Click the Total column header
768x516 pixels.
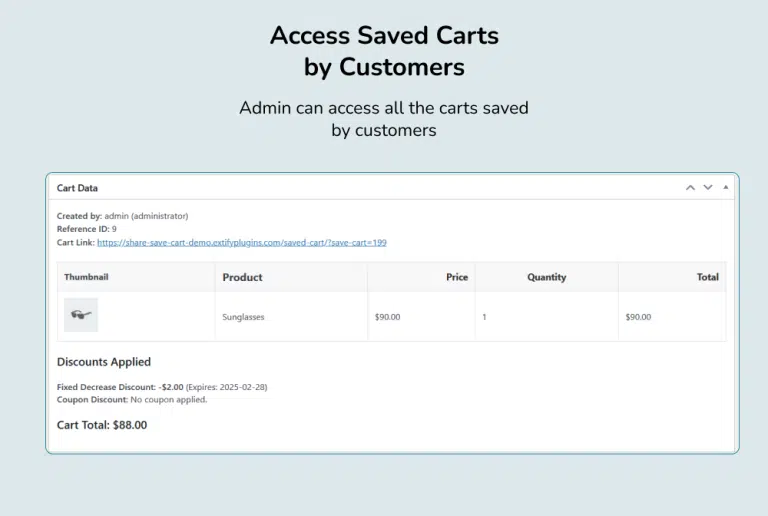[708, 277]
